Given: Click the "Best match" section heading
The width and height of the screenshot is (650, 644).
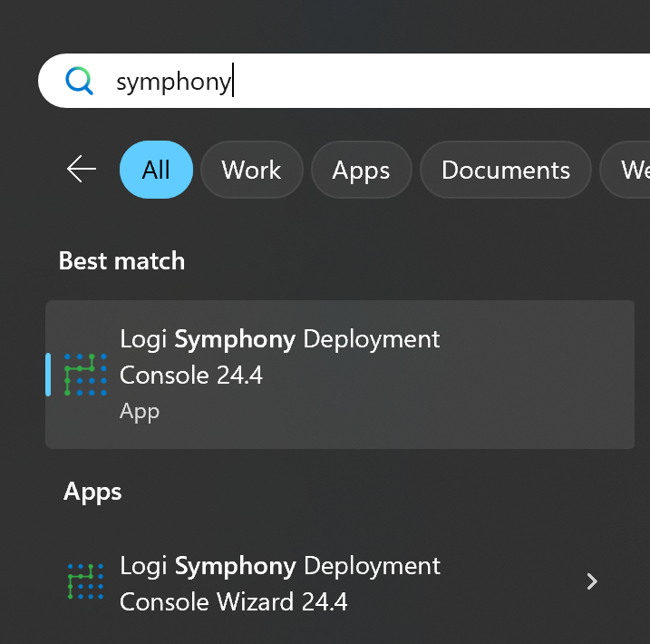Looking at the screenshot, I should pos(121,261).
